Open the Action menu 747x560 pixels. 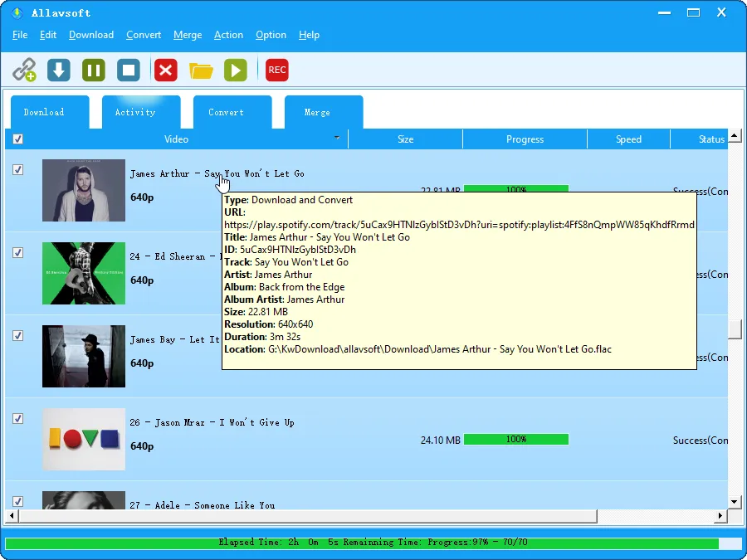pyautogui.click(x=229, y=35)
